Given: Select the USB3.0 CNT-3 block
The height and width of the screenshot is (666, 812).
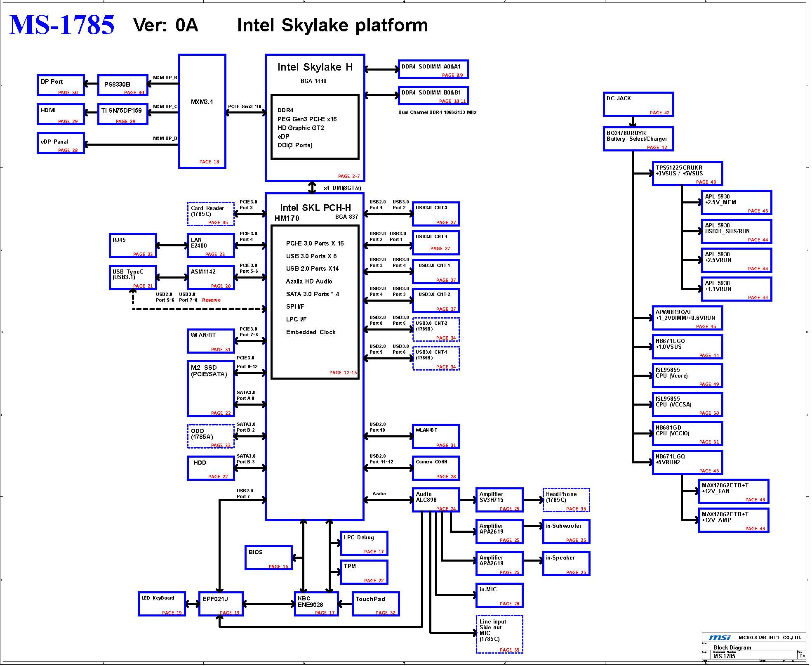Looking at the screenshot, I should click(436, 214).
